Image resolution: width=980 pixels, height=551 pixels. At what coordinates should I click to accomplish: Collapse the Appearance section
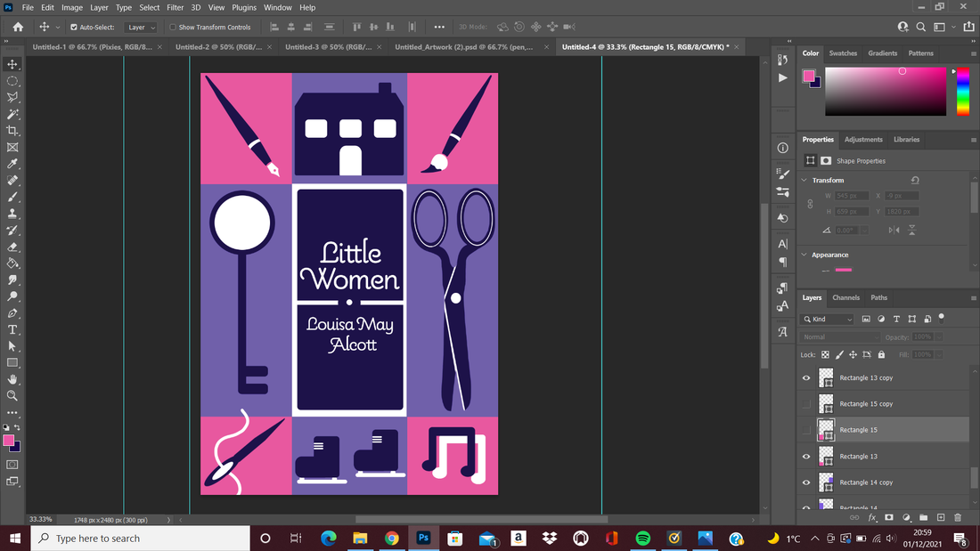click(804, 255)
